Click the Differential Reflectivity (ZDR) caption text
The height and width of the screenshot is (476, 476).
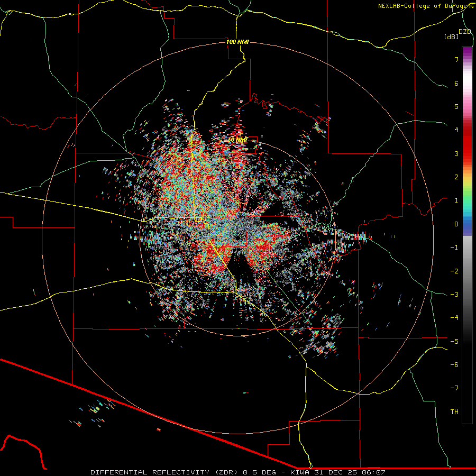pyautogui.click(x=164, y=472)
